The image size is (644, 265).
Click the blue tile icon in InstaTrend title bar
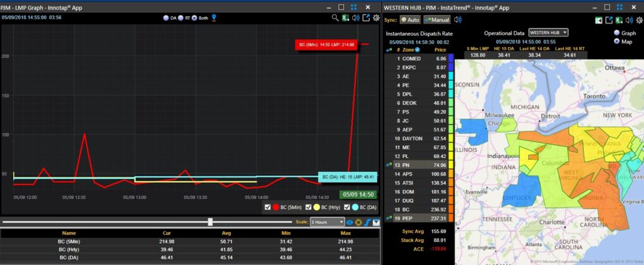pos(619,7)
